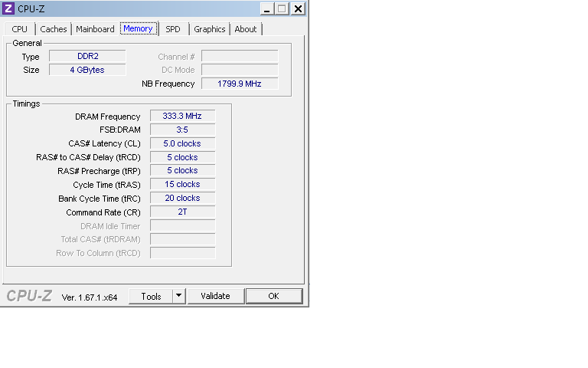Open the Mainboard tab
588x368 pixels.
tap(95, 29)
